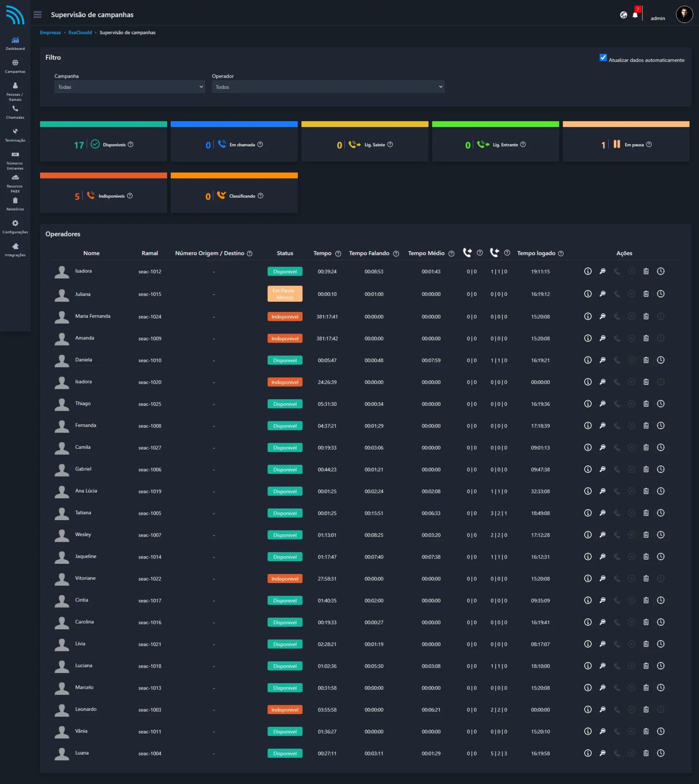Click magnifier spy icon in Juliana's row

coord(602,294)
